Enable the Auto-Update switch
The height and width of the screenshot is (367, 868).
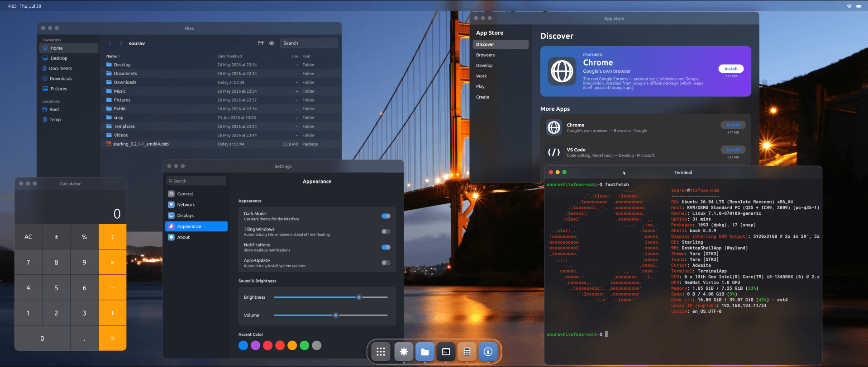point(386,263)
